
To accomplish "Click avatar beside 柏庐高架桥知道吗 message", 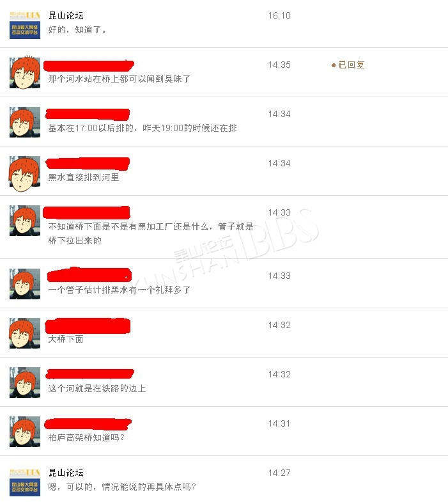I will [25, 431].
